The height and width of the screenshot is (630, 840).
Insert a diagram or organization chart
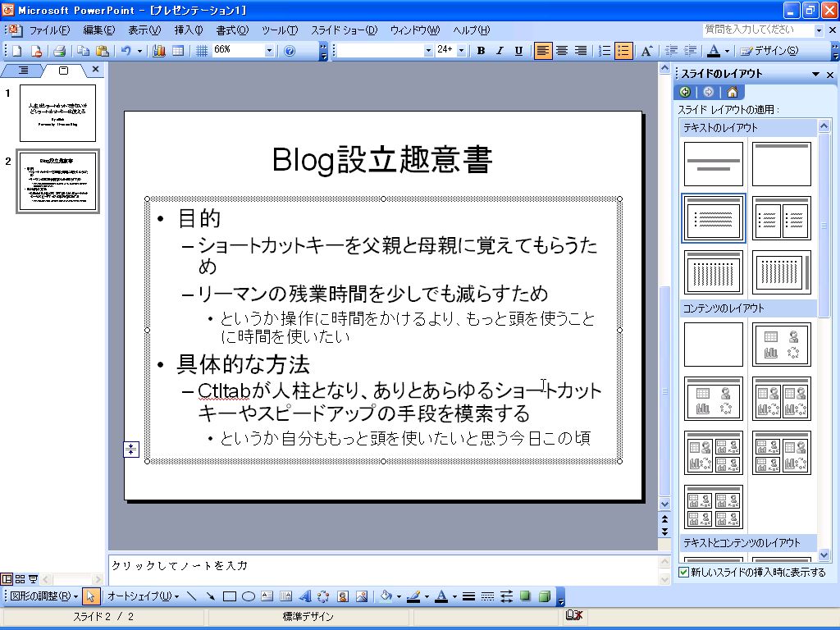click(323, 596)
